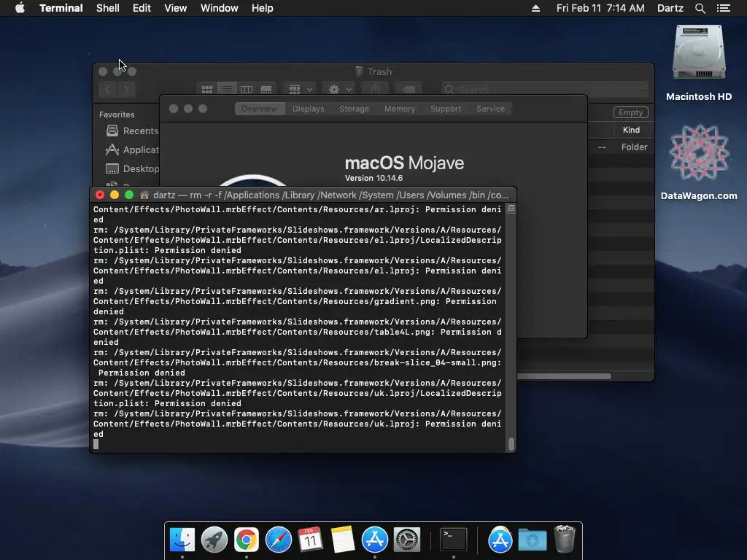
Task: Open the View menu
Action: 175,8
